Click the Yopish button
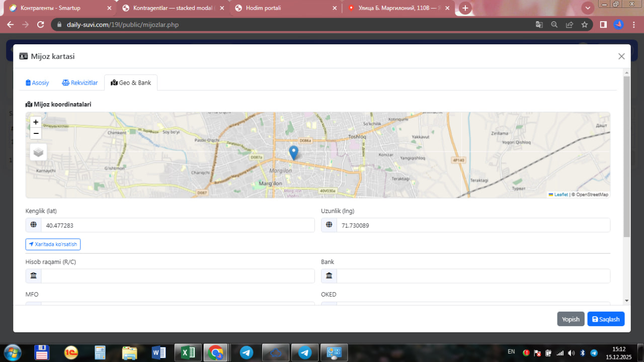 pyautogui.click(x=571, y=319)
